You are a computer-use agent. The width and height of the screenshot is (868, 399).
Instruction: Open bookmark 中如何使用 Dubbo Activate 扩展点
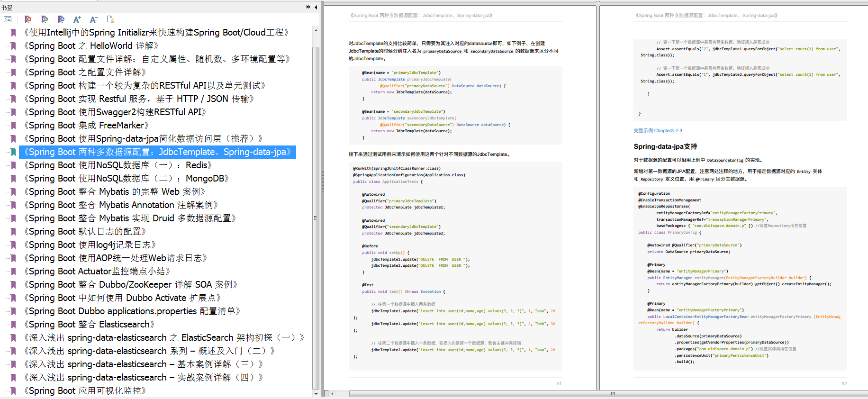point(122,298)
